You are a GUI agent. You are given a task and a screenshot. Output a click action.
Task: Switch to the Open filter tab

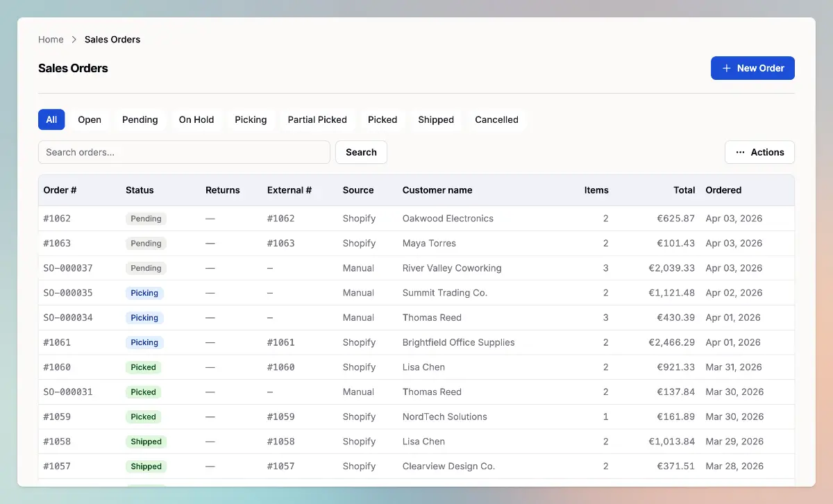click(90, 119)
